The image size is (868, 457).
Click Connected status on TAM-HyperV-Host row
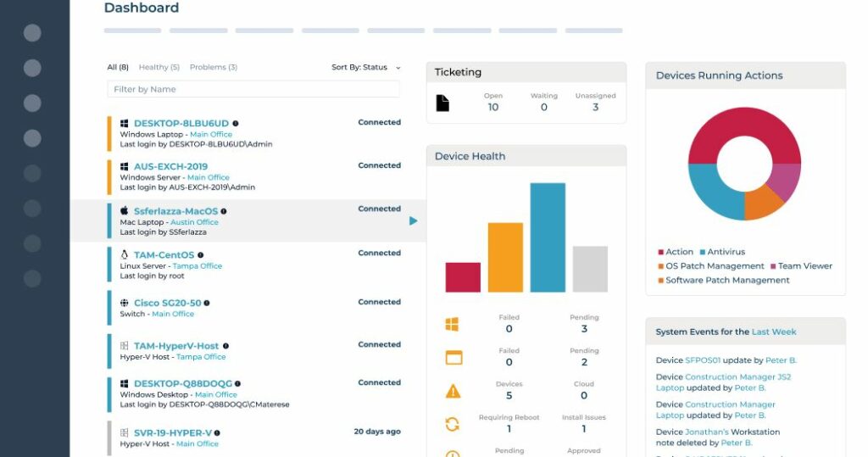tap(379, 344)
